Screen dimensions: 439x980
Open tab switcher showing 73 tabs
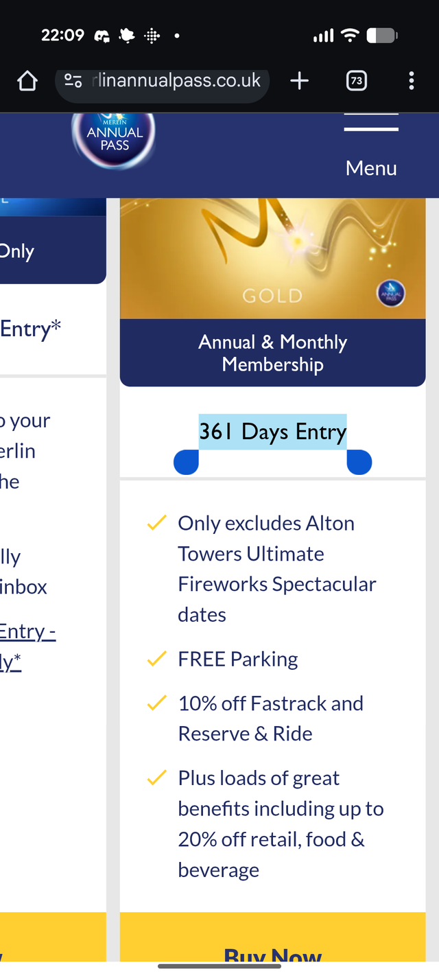(x=356, y=81)
